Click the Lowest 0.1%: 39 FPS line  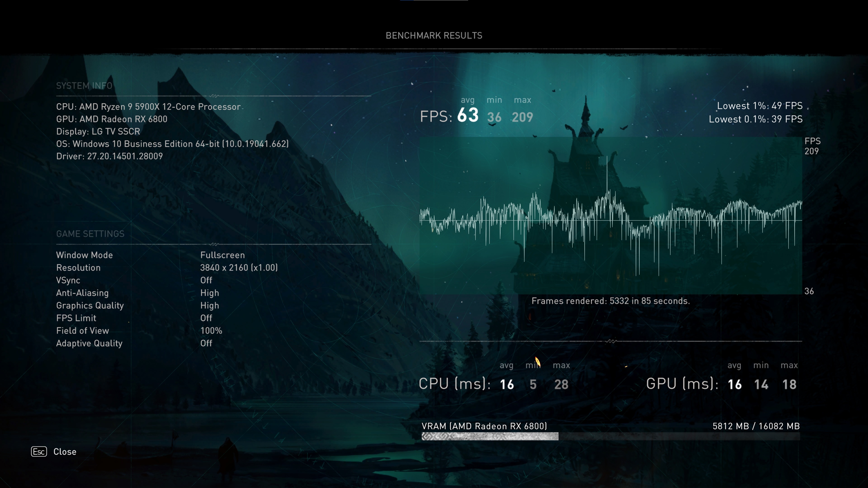coord(755,119)
